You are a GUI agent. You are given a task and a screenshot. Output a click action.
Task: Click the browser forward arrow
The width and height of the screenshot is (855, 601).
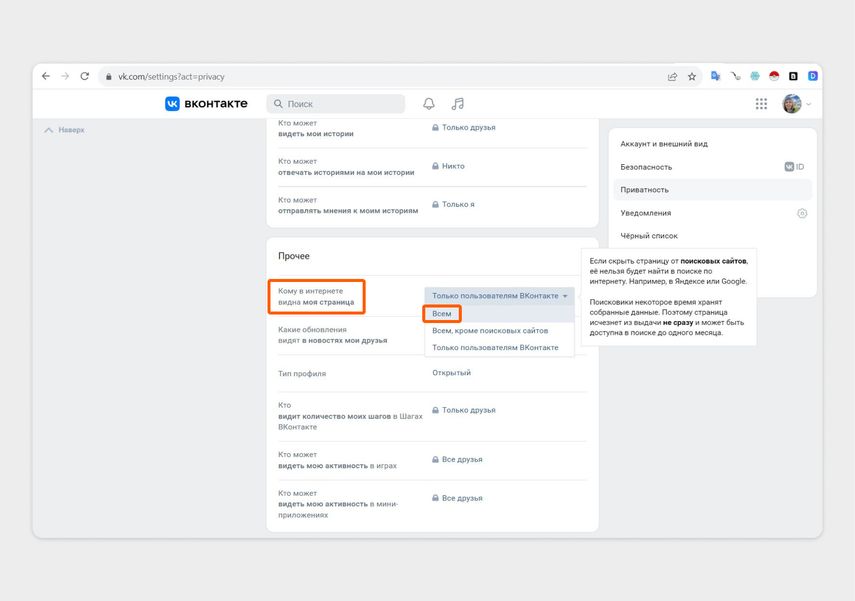coord(65,76)
